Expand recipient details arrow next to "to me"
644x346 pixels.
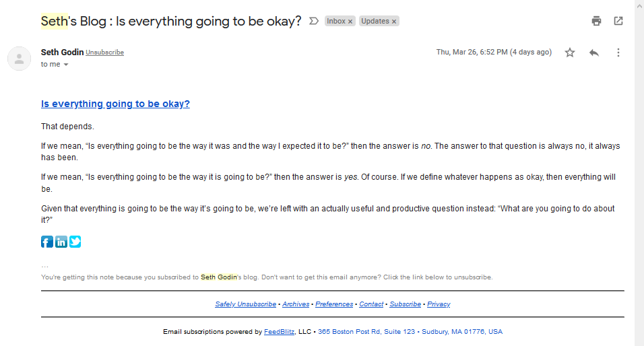pyautogui.click(x=66, y=65)
